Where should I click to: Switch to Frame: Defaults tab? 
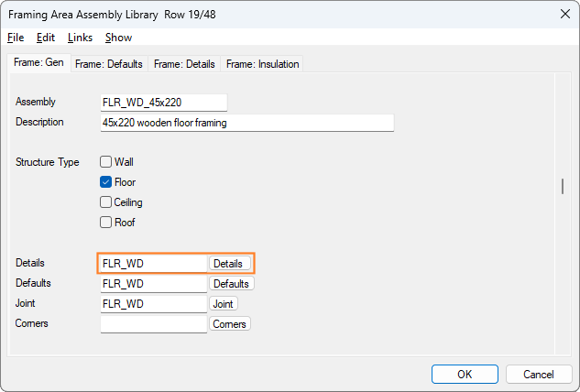click(x=108, y=64)
